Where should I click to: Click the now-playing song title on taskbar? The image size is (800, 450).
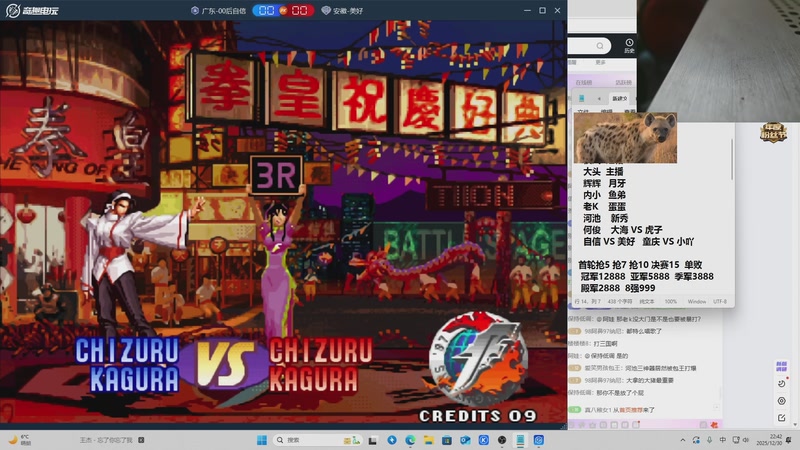[106, 440]
